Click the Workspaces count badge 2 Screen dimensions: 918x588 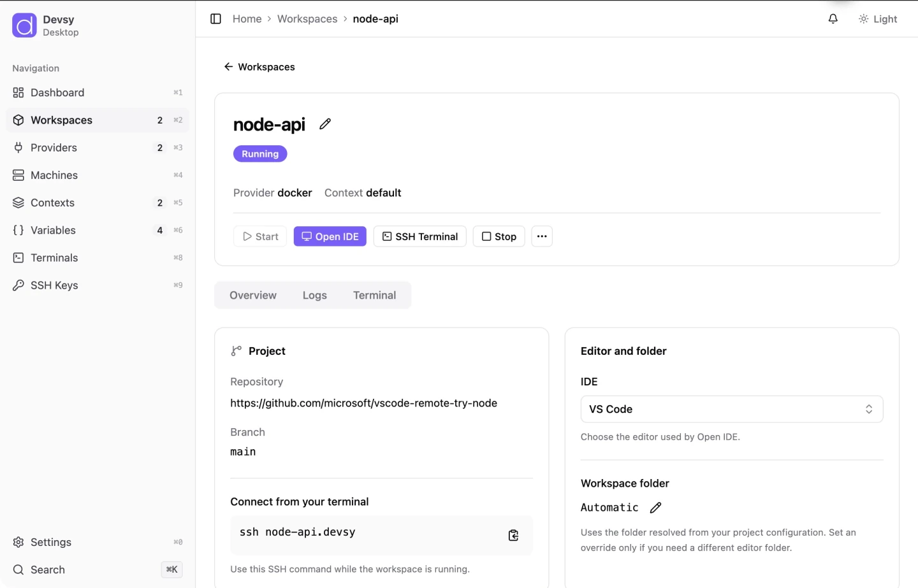[160, 120]
